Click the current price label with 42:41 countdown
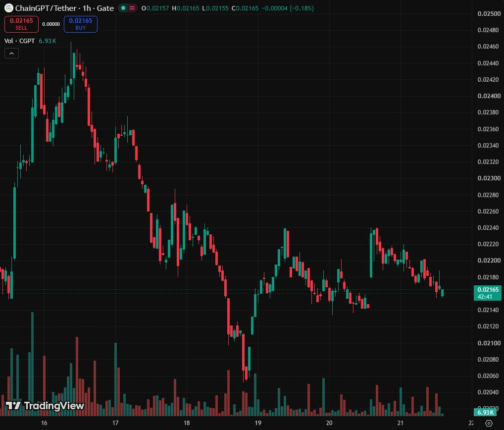504x430 pixels. [x=488, y=293]
